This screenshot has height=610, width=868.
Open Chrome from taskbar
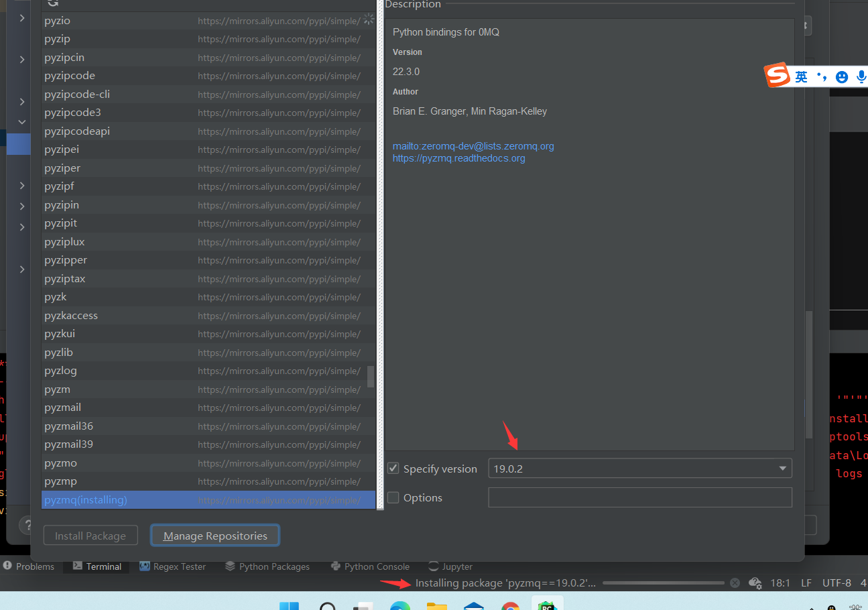[511, 607]
